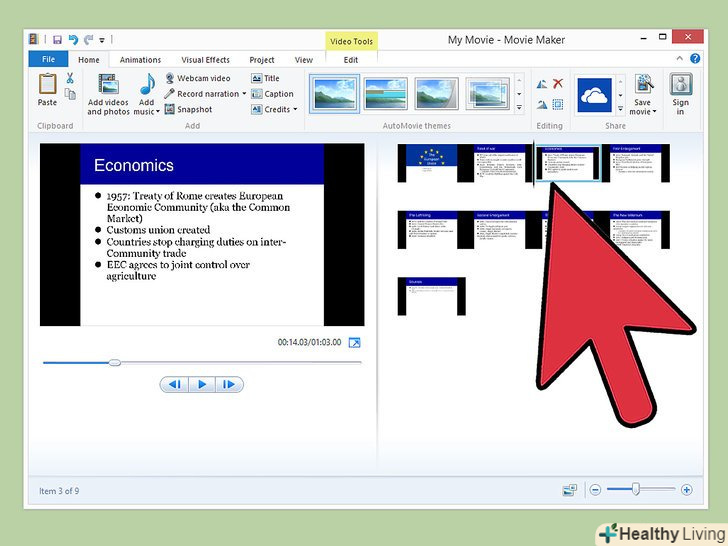Viewport: 728px width, 546px height.
Task: Select the fourth overlapping-frames AutoMovie theme
Action: 488,94
